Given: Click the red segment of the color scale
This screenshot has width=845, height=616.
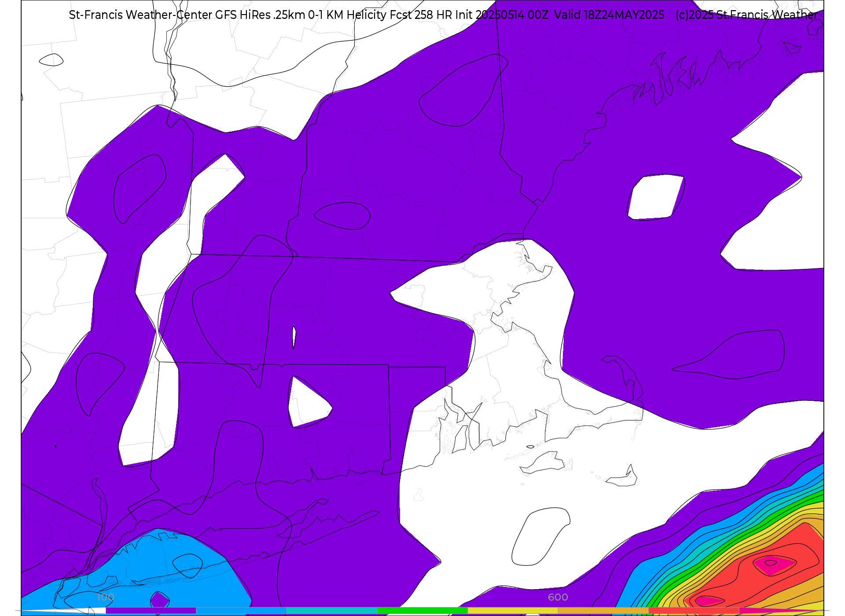Looking at the screenshot, I should coord(694,611).
